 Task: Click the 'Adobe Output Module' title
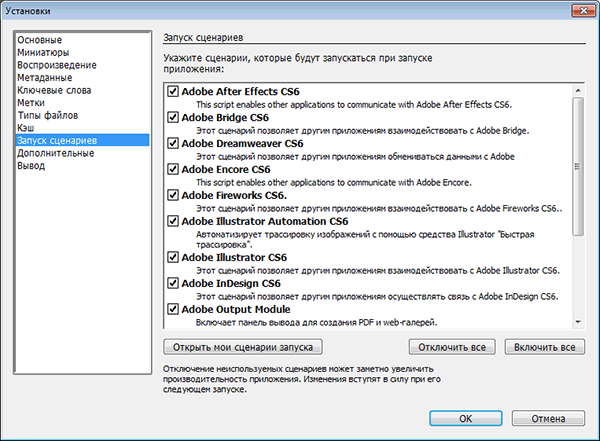236,309
